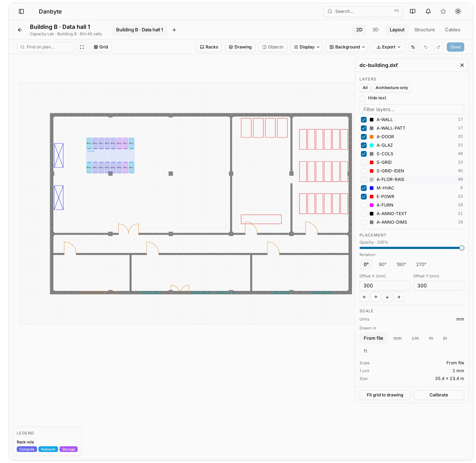This screenshot has height=463, width=476.
Task: Uncheck the A-GLAZ layer checkbox
Action: [364, 145]
